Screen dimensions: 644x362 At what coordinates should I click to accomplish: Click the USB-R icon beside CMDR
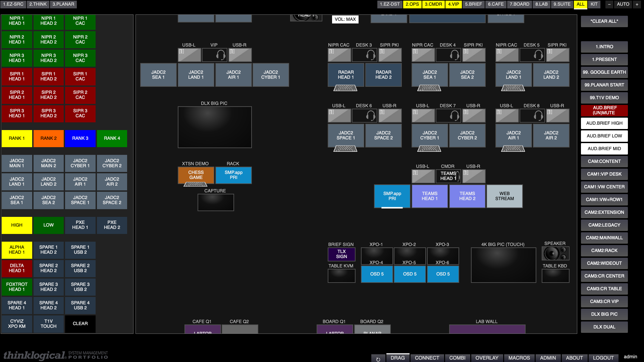click(473, 176)
